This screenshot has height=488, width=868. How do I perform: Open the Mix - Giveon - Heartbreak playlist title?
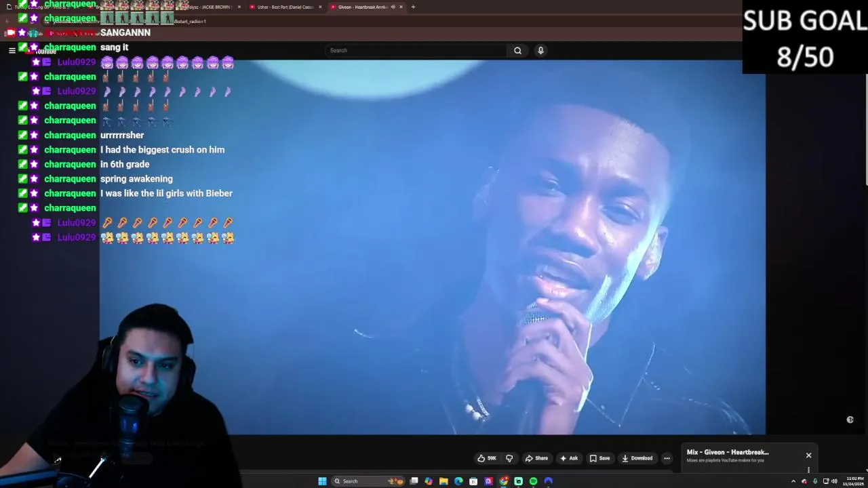coord(728,452)
